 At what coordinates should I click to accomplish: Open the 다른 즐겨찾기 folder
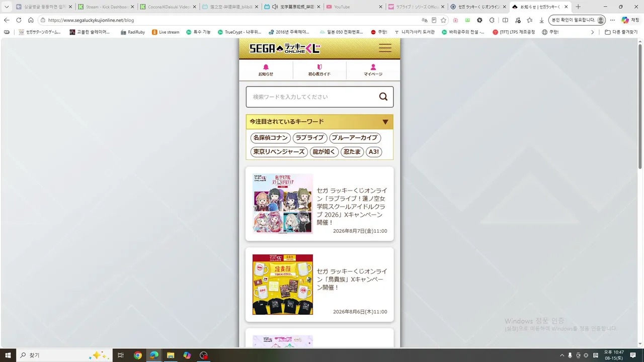(x=621, y=32)
